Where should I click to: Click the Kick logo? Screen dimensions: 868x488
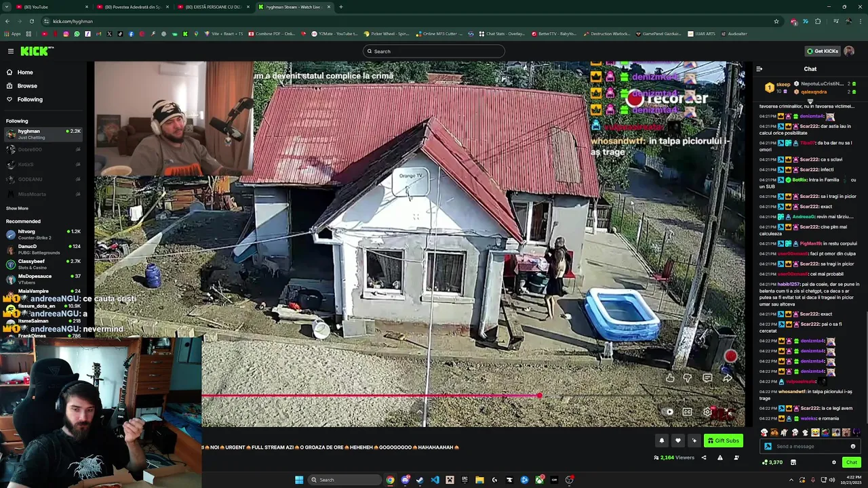37,51
